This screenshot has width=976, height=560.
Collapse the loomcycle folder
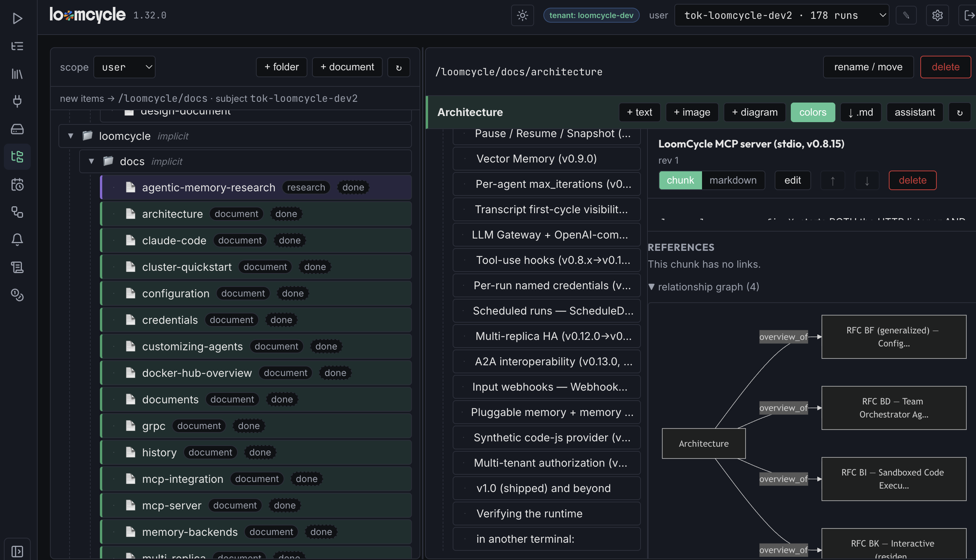70,136
